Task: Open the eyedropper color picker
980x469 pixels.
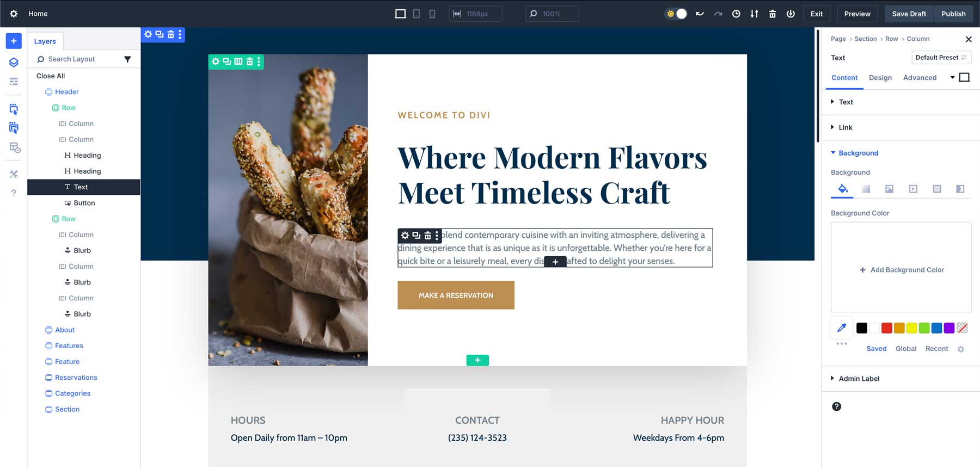Action: click(x=842, y=328)
